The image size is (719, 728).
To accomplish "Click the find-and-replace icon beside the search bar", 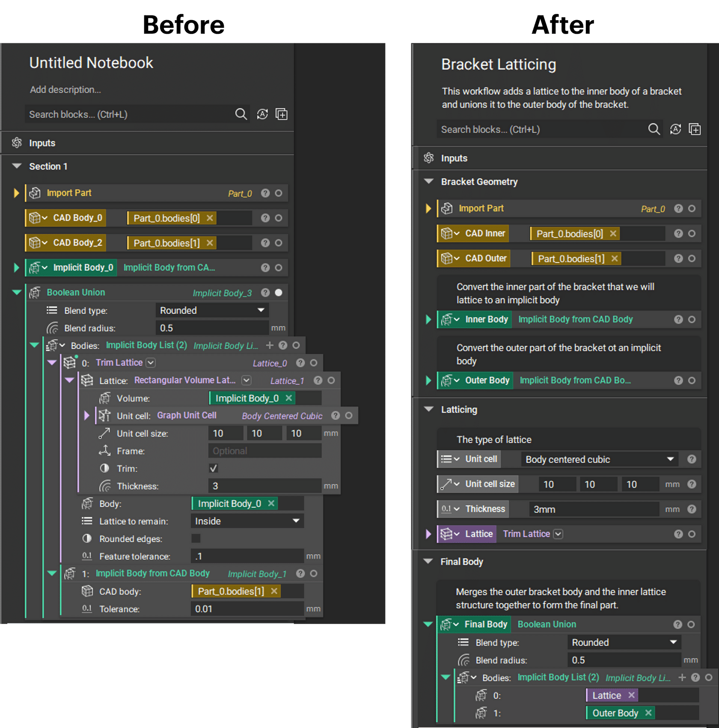I will [x=262, y=114].
